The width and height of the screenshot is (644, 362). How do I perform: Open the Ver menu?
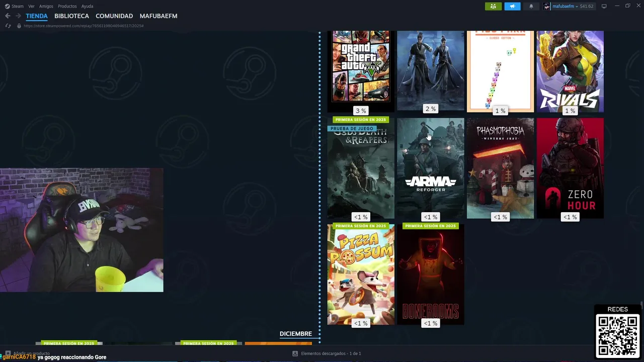tap(32, 6)
